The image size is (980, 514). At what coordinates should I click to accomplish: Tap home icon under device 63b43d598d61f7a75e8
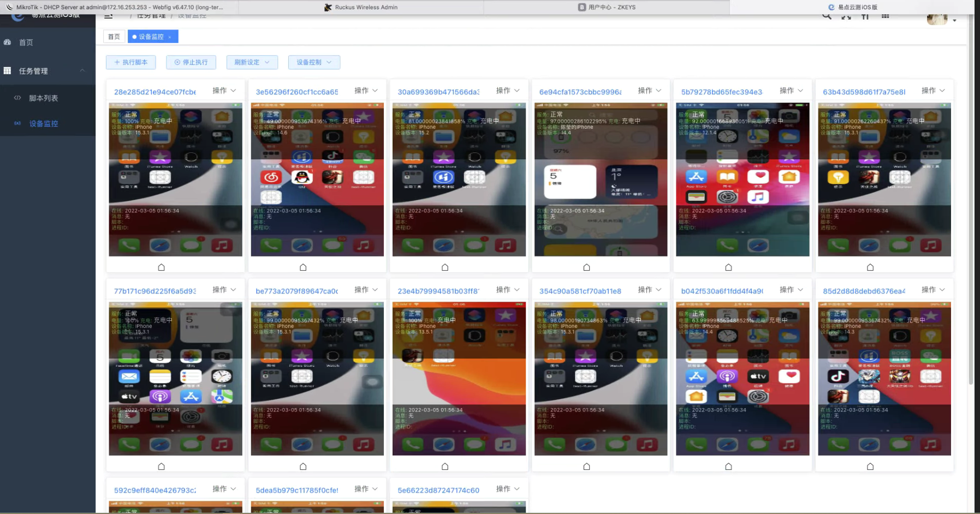pyautogui.click(x=870, y=267)
